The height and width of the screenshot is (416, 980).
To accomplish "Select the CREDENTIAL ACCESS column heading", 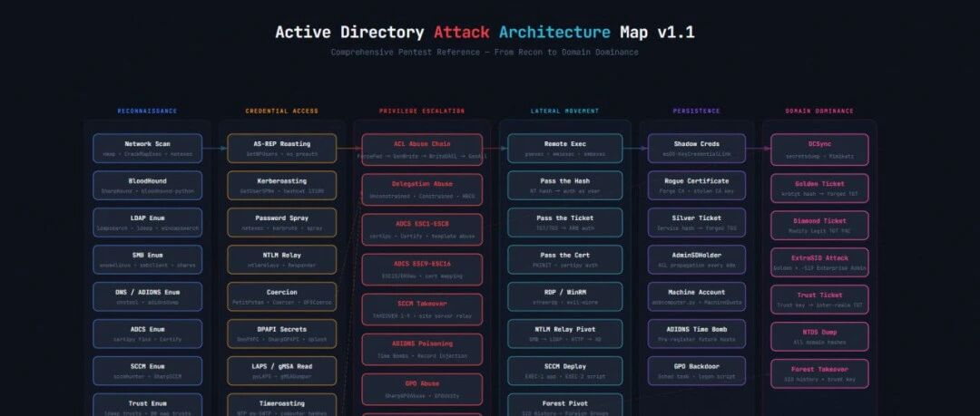I will 282,111.
